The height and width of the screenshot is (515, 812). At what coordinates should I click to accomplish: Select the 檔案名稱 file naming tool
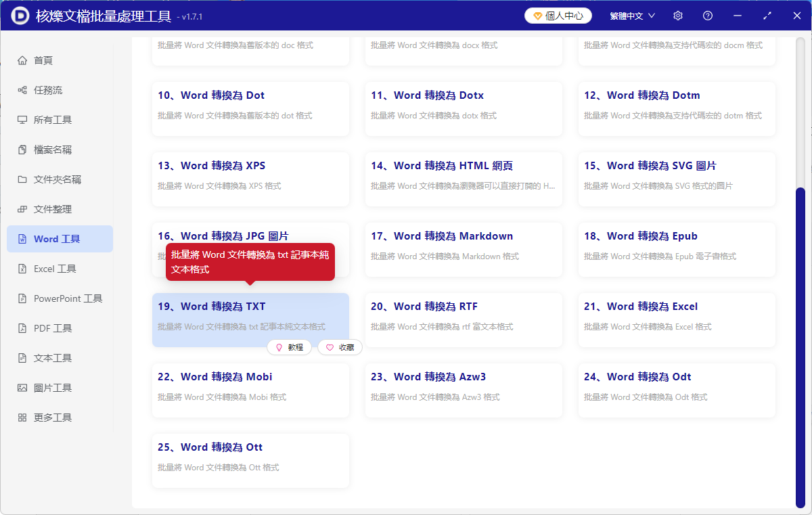point(60,149)
